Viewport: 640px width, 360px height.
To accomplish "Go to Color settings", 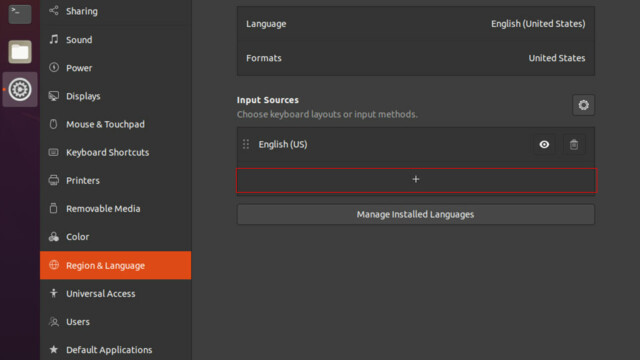I will 116,237.
